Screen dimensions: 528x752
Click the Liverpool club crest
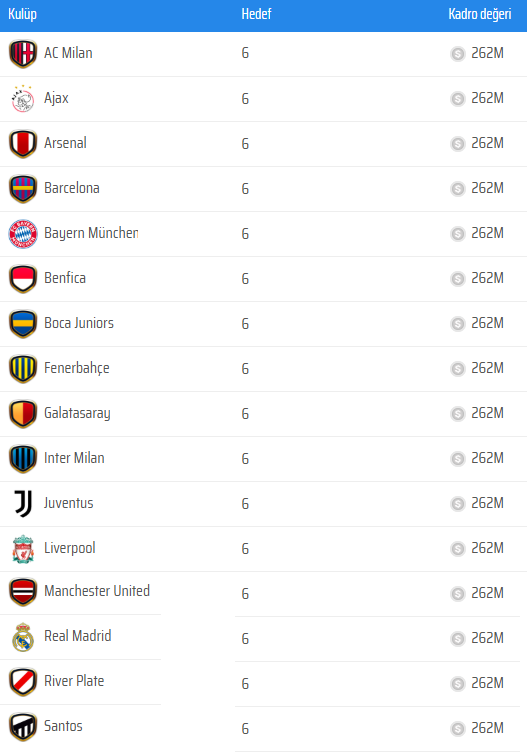tap(23, 549)
